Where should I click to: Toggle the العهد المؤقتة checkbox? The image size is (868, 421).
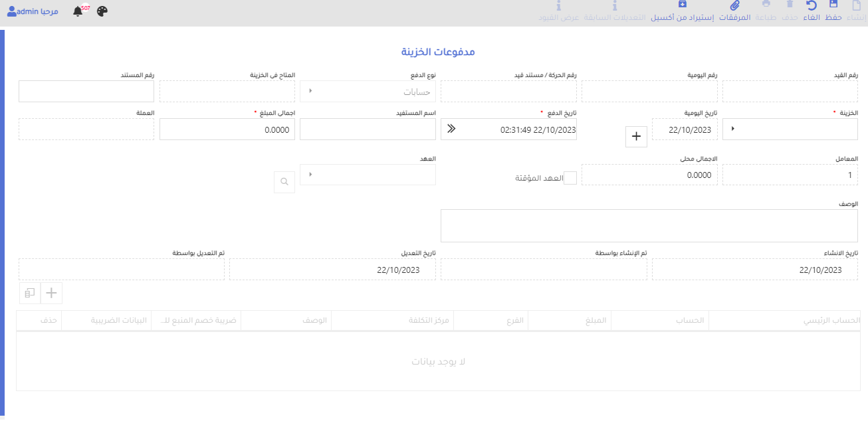click(x=570, y=178)
